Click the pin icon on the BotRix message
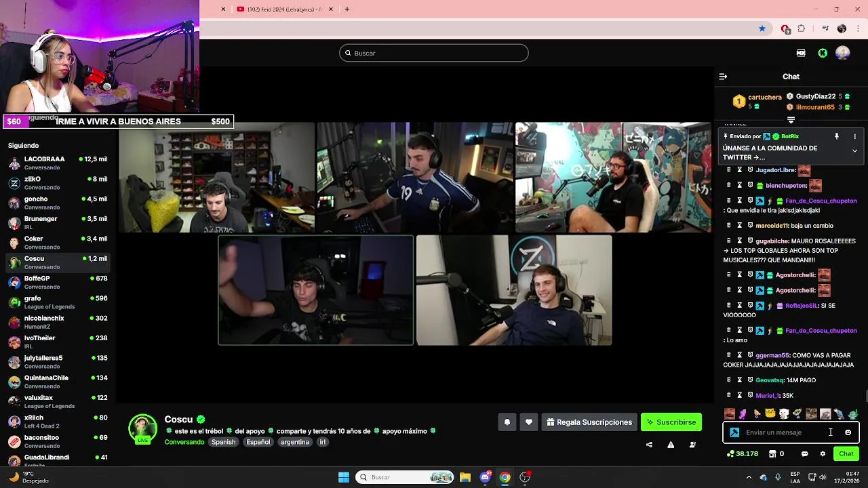The height and width of the screenshot is (488, 868). [x=837, y=136]
